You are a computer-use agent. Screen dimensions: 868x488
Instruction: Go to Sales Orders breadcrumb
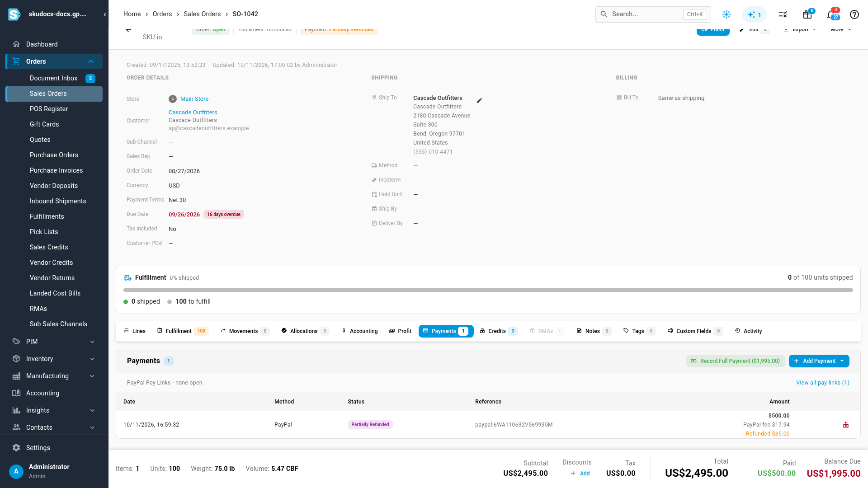pyautogui.click(x=202, y=14)
